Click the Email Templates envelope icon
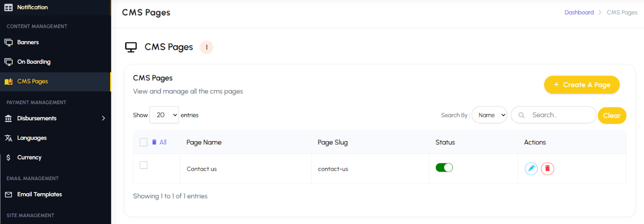The height and width of the screenshot is (224, 644). pyautogui.click(x=9, y=194)
